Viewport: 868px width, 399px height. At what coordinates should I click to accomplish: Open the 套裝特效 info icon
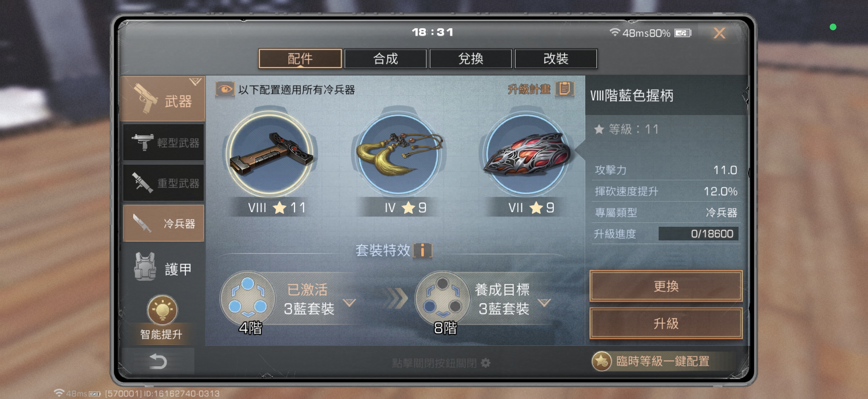[423, 250]
